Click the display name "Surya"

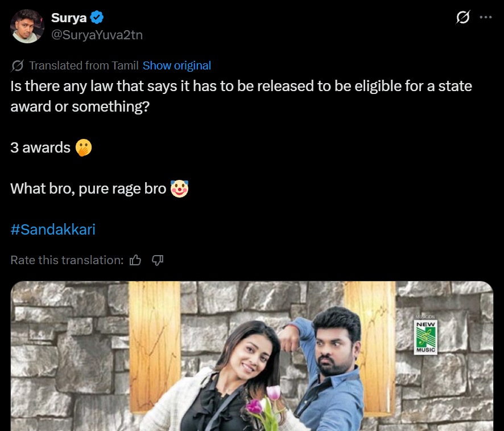69,18
